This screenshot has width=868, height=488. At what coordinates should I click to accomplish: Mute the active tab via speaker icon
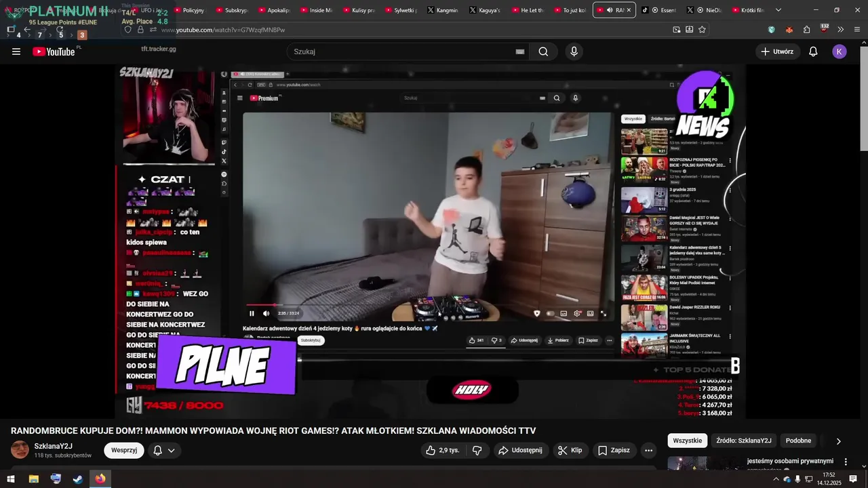coord(610,10)
